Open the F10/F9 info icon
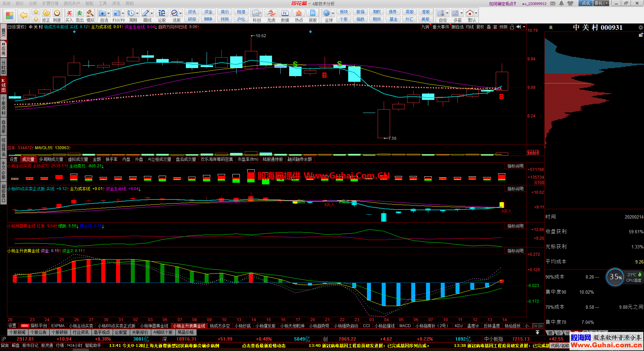 (117, 13)
